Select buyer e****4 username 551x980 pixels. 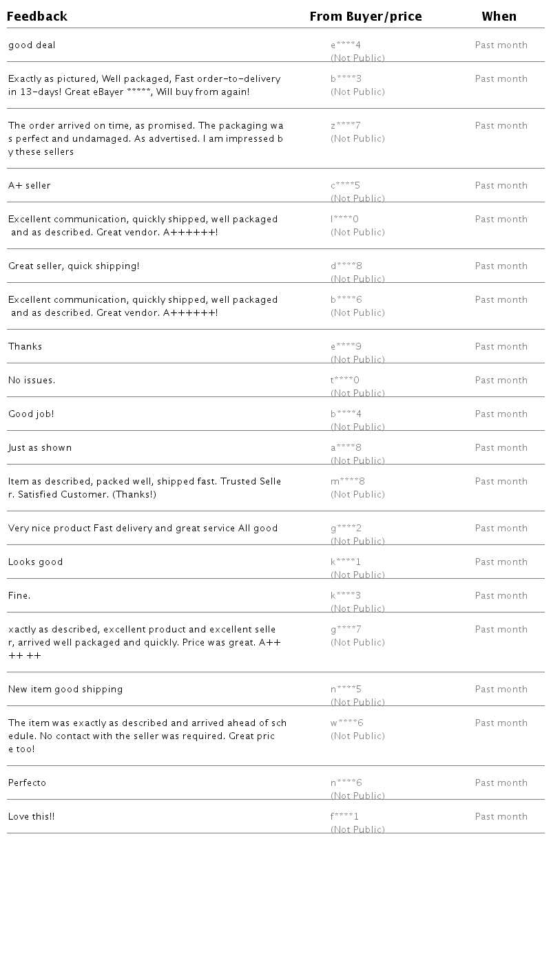(x=346, y=45)
